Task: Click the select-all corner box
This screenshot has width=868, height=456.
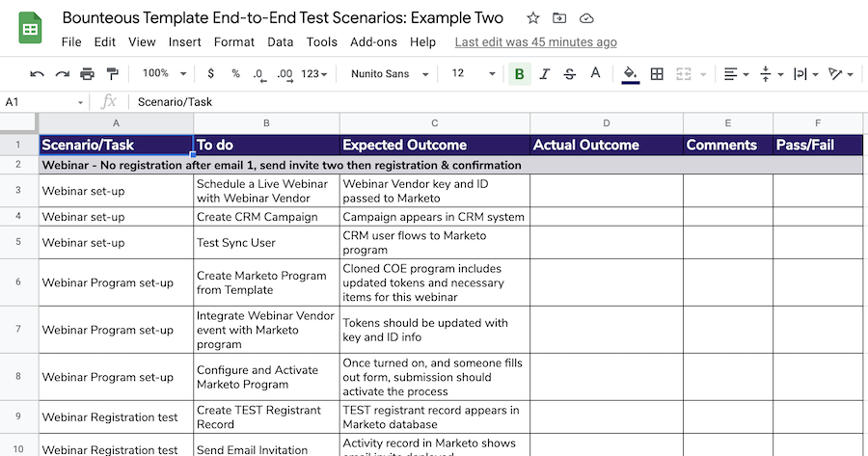Action: click(19, 122)
